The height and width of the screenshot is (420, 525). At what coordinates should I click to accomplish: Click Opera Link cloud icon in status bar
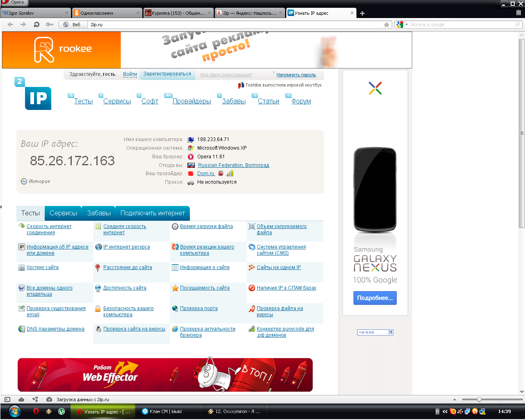[x=21, y=399]
